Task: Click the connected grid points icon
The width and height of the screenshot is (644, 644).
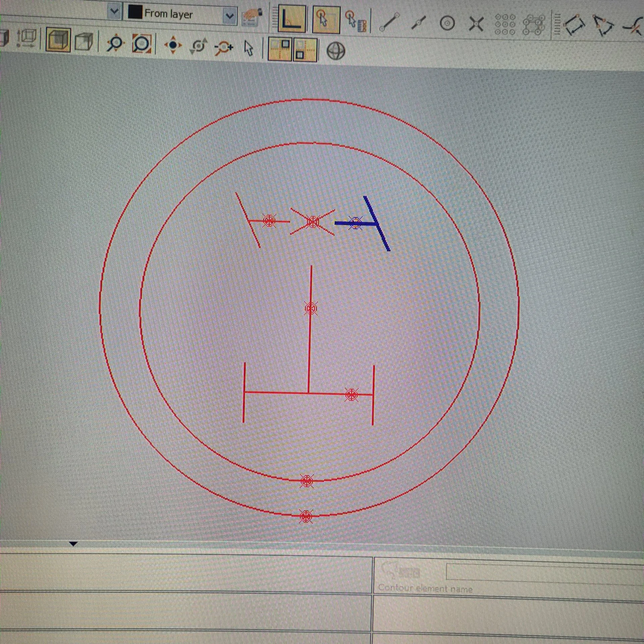Action: tap(534, 25)
